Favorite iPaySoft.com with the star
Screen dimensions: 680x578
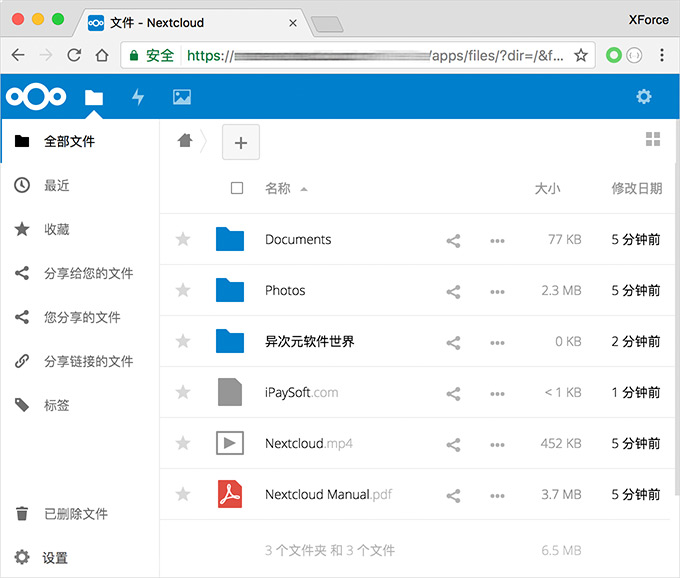click(183, 392)
